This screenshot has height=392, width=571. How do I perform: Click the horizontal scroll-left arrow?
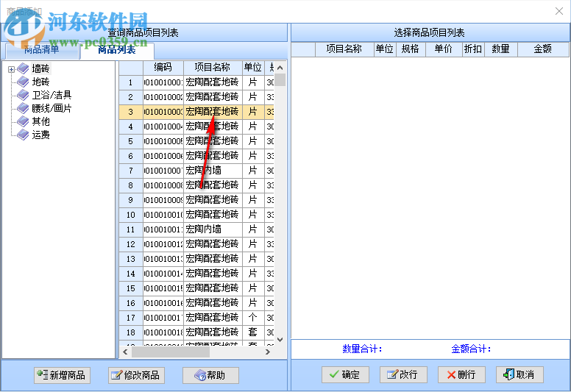point(125,352)
